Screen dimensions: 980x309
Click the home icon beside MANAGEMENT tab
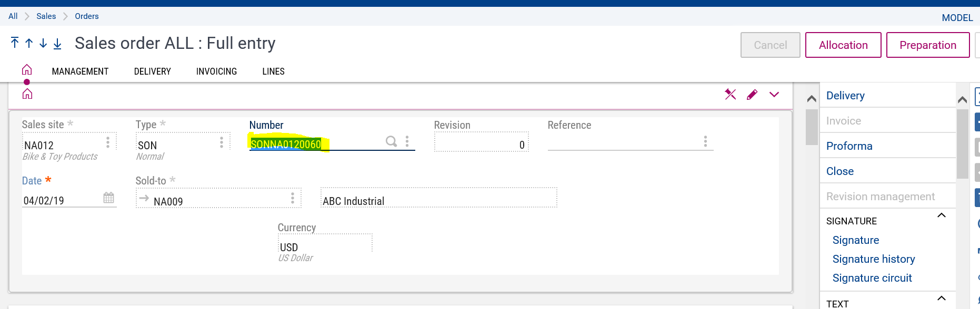27,70
